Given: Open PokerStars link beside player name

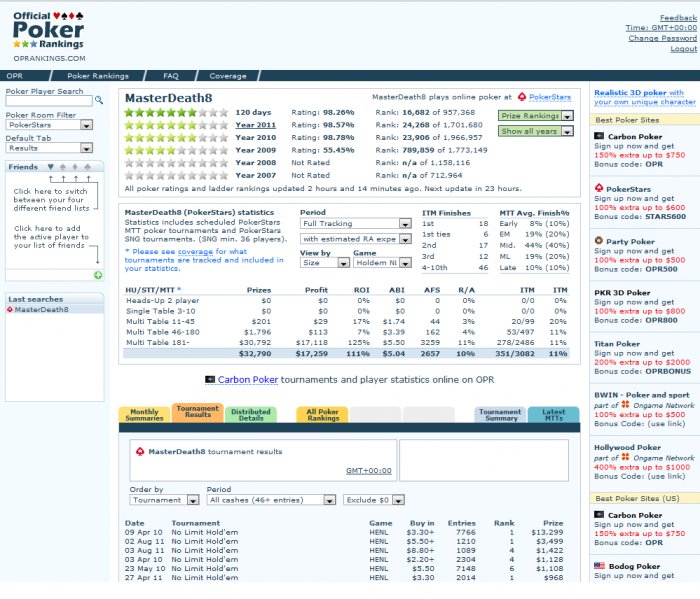Looking at the screenshot, I should [550, 97].
